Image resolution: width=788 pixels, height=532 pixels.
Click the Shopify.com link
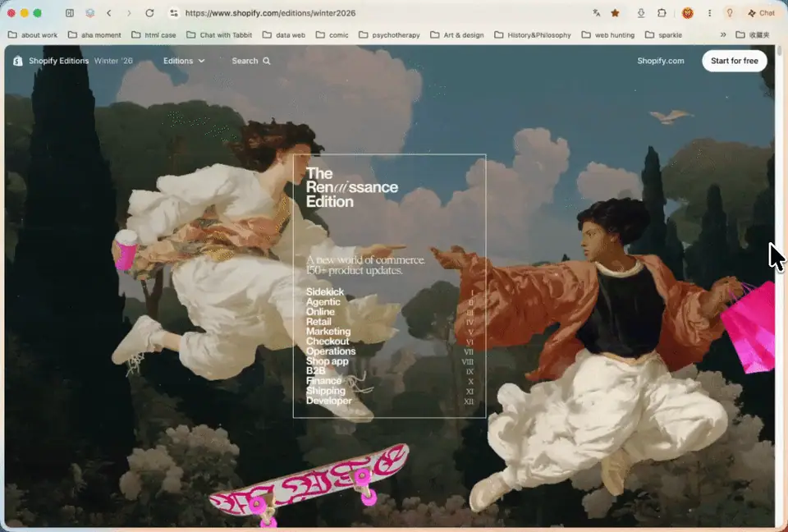click(660, 61)
